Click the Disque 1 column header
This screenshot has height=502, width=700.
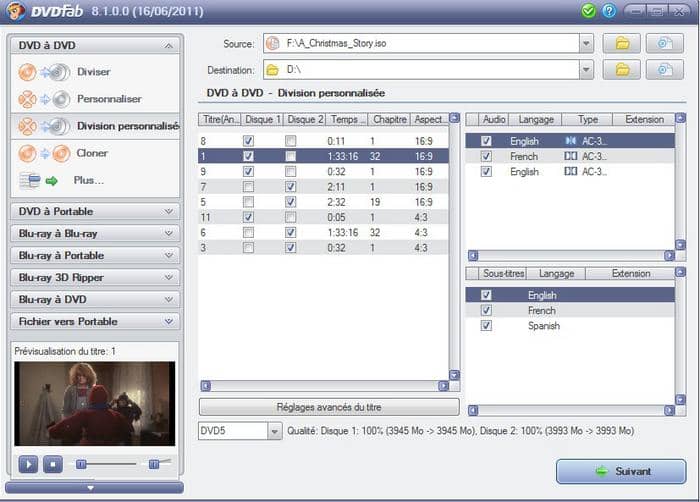point(262,119)
